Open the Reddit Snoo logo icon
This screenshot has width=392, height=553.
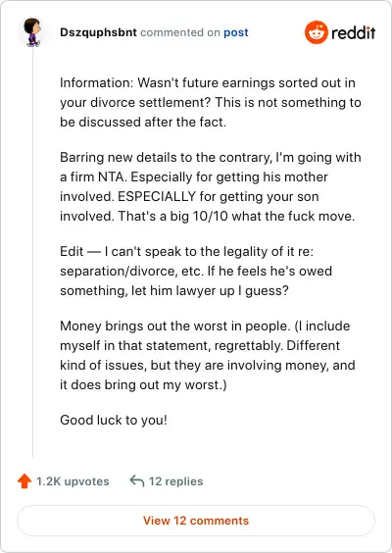point(317,32)
